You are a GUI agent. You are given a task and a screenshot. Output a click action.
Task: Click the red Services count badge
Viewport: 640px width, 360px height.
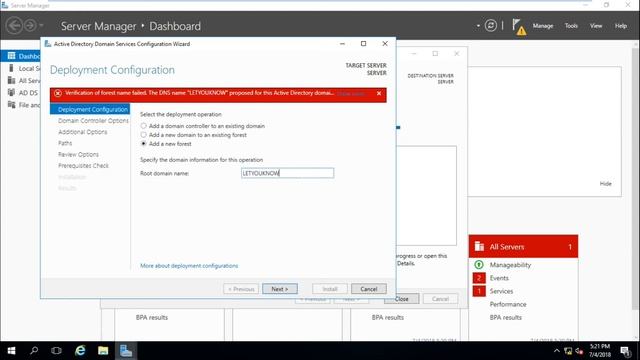click(x=479, y=291)
